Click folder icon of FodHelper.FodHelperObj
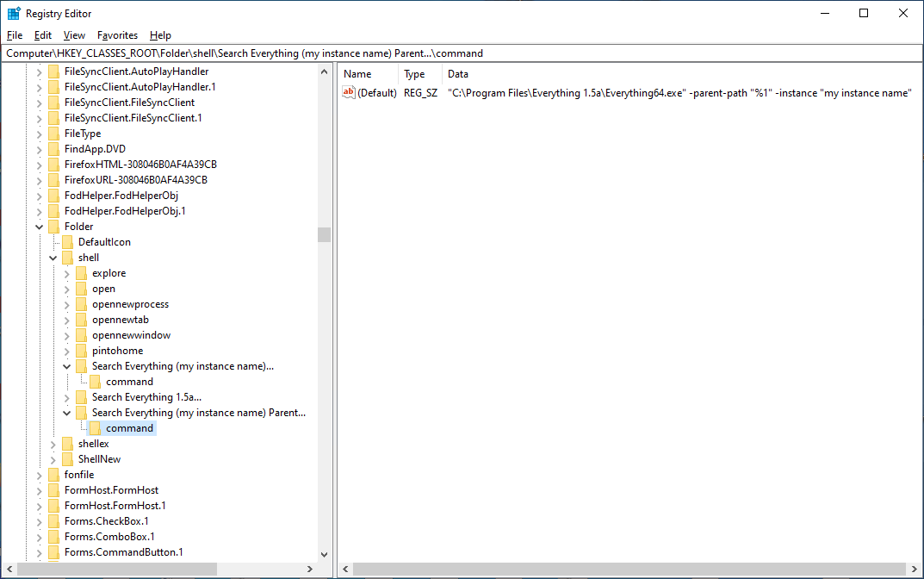 click(53, 196)
